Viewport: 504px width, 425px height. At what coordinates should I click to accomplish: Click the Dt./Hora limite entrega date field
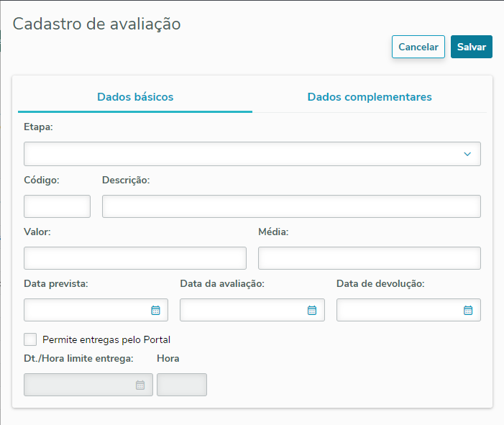(79, 385)
